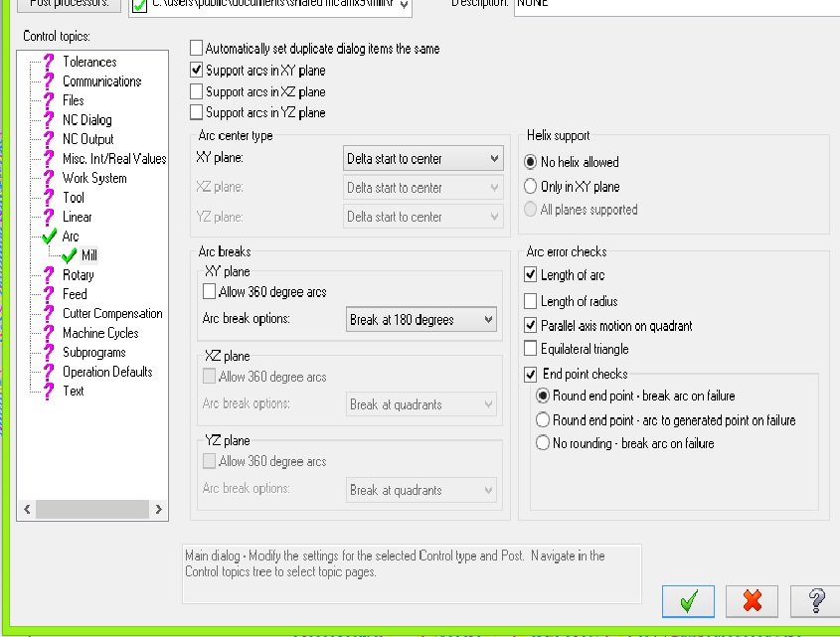Open XY plane Arc break options dropdown

(x=421, y=319)
